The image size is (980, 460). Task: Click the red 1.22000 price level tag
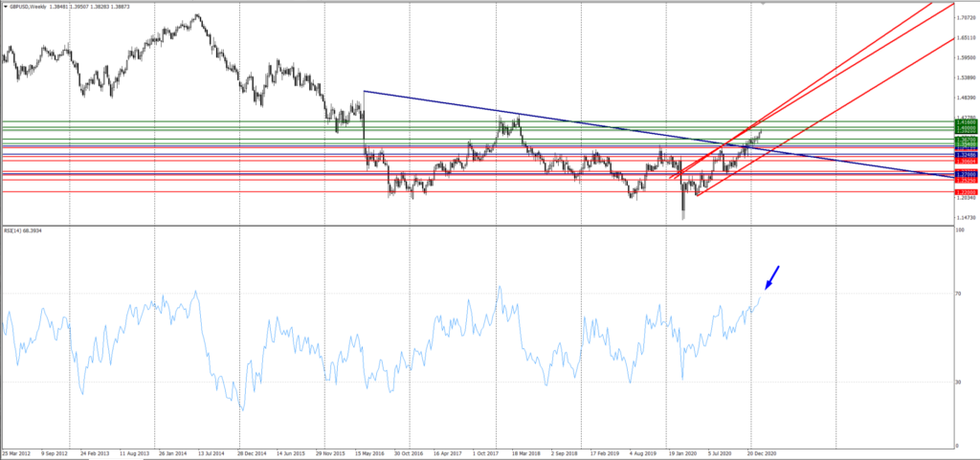[966, 191]
